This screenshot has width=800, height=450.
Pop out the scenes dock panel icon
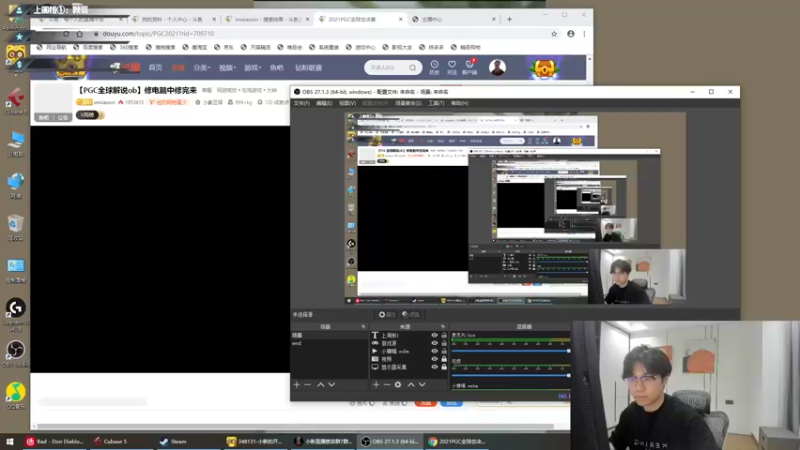click(363, 327)
